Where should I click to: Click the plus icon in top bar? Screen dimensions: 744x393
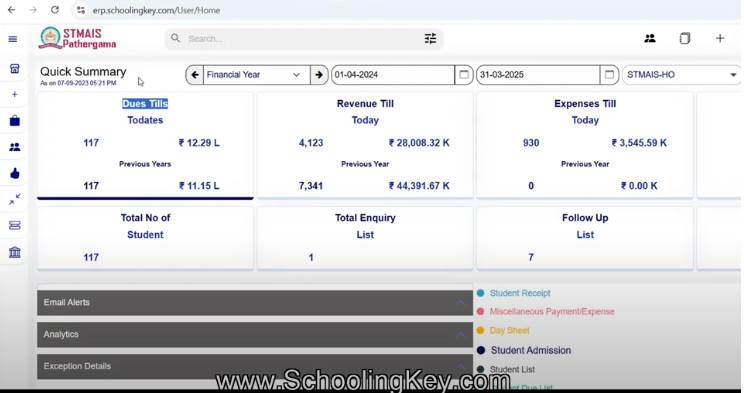tap(720, 38)
